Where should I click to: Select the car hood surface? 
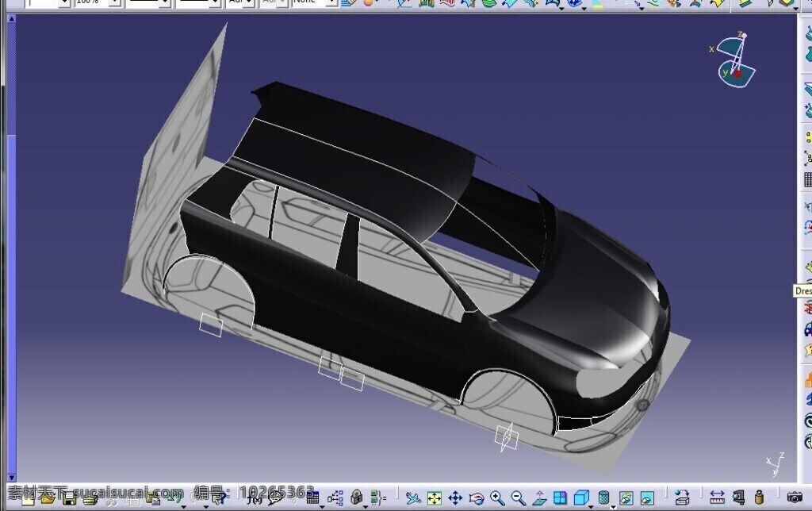click(x=585, y=290)
